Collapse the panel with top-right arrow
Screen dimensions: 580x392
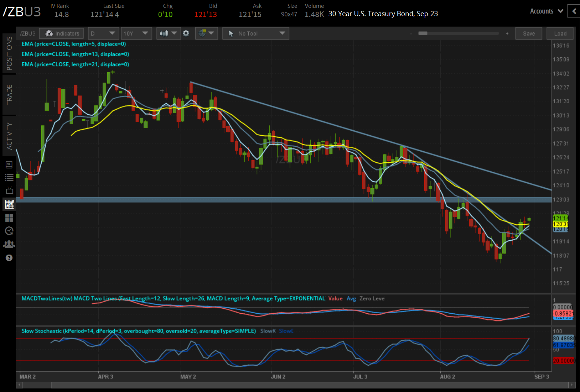click(x=574, y=11)
